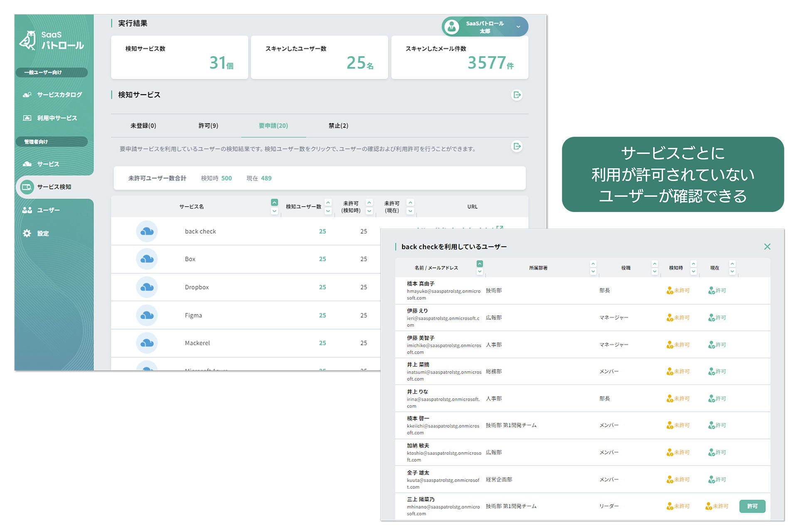Click the cloud icon beside Dropbox
The image size is (798, 532).
pyautogui.click(x=147, y=287)
